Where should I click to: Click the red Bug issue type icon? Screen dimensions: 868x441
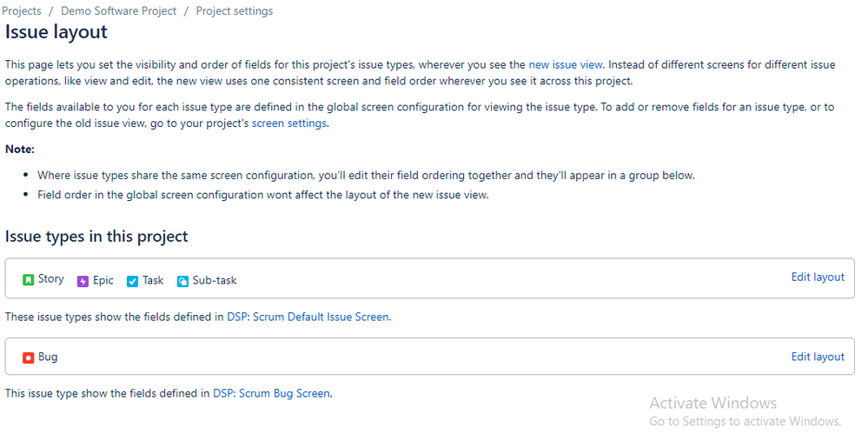pyautogui.click(x=29, y=357)
